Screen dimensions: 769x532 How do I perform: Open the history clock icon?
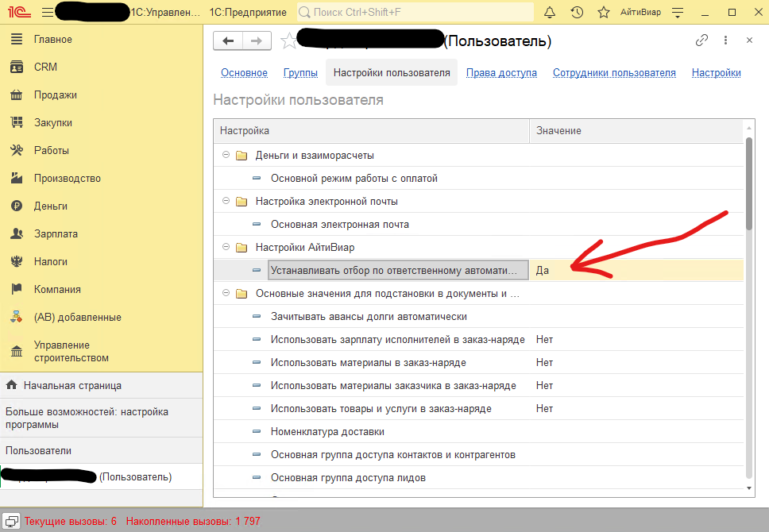click(577, 12)
